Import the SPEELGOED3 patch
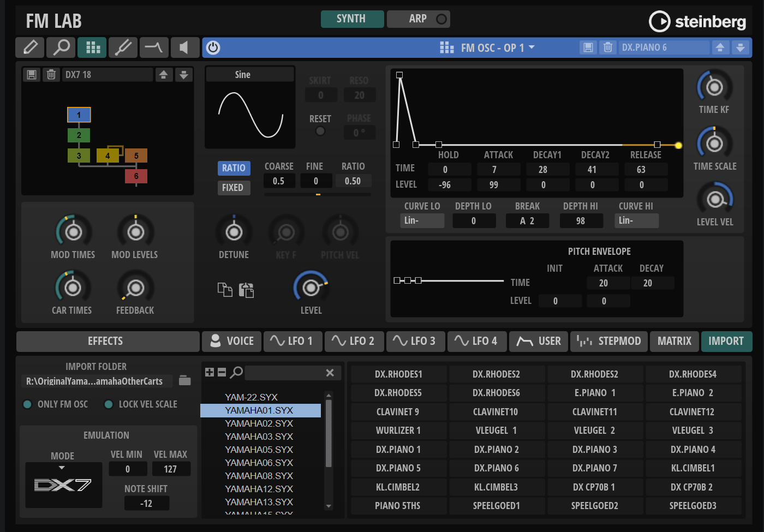The width and height of the screenshot is (764, 532). pos(693,506)
